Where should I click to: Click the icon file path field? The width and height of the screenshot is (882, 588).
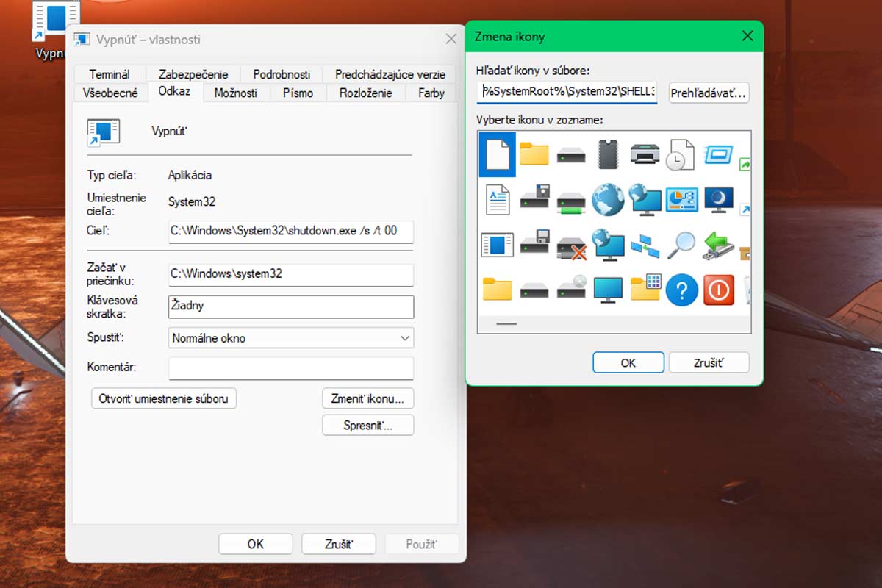point(567,93)
